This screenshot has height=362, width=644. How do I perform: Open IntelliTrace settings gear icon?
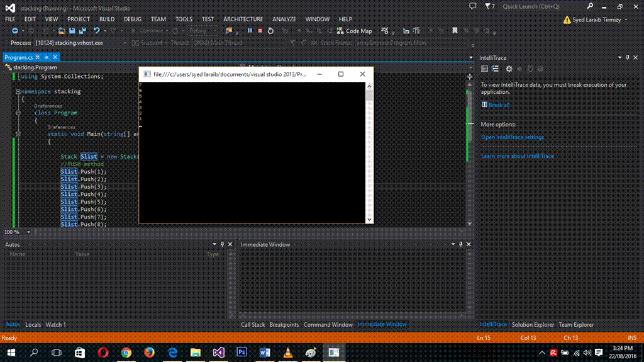[x=509, y=69]
